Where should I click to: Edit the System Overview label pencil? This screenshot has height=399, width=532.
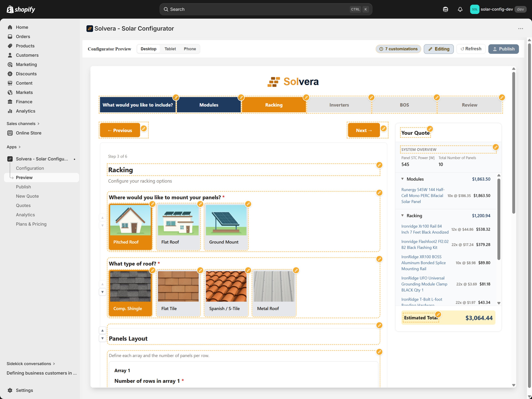coord(496,147)
